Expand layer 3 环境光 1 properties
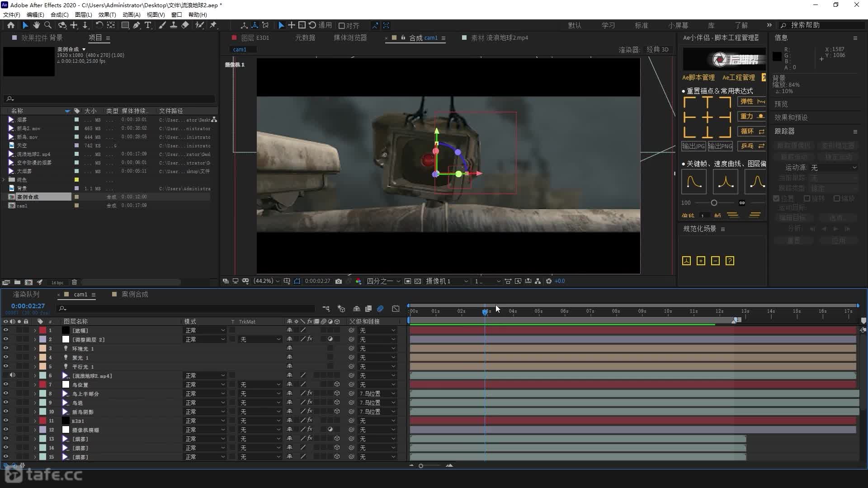868x488 pixels. click(35, 348)
